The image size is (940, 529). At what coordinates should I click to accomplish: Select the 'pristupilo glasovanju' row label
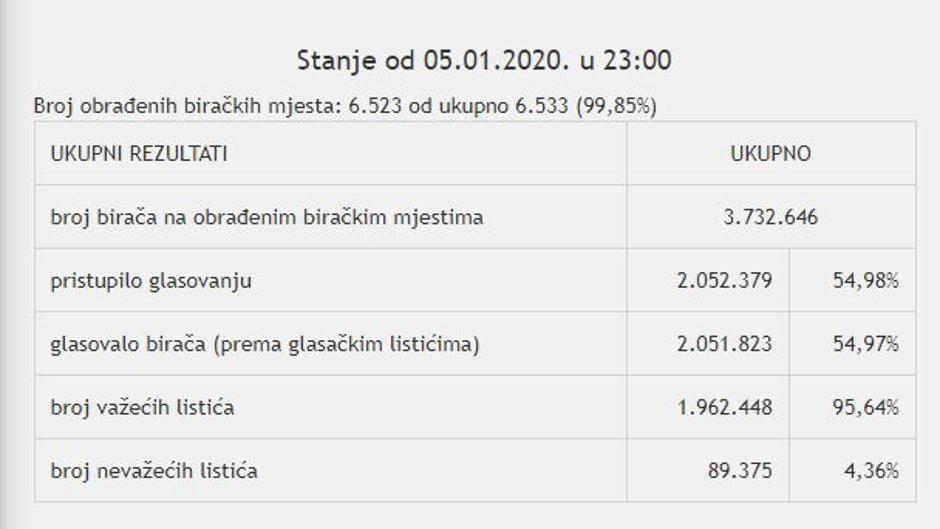click(151, 281)
